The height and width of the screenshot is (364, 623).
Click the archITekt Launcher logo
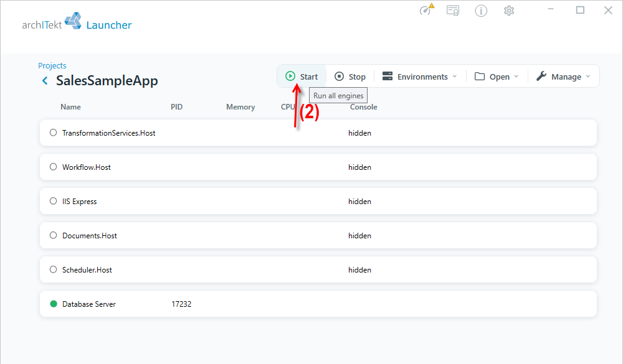coord(77,22)
